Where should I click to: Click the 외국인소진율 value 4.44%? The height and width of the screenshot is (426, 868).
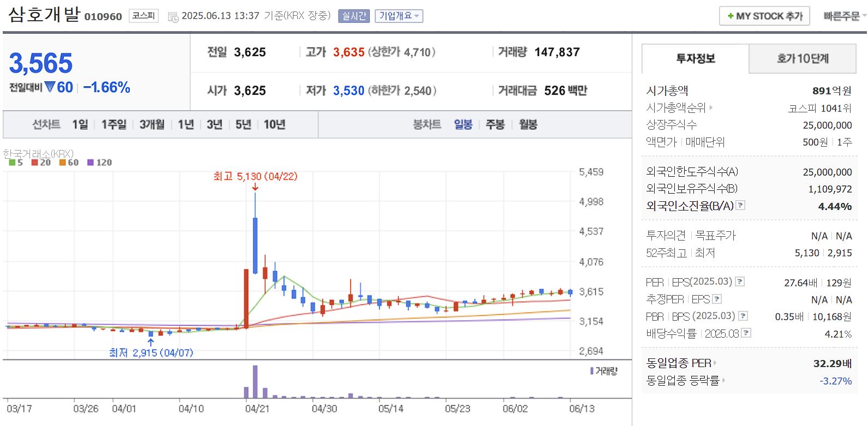[835, 206]
